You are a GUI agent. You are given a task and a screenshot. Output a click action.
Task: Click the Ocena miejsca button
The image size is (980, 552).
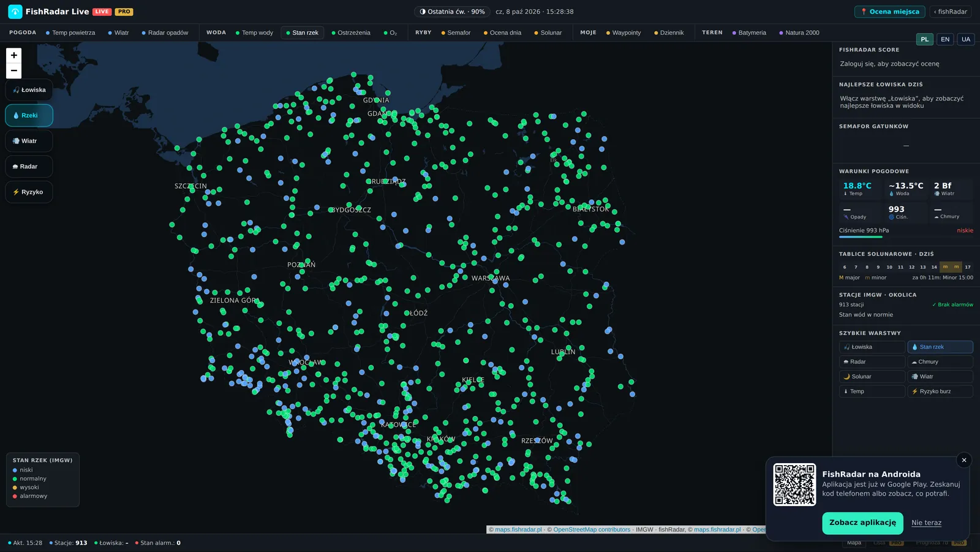coord(889,12)
